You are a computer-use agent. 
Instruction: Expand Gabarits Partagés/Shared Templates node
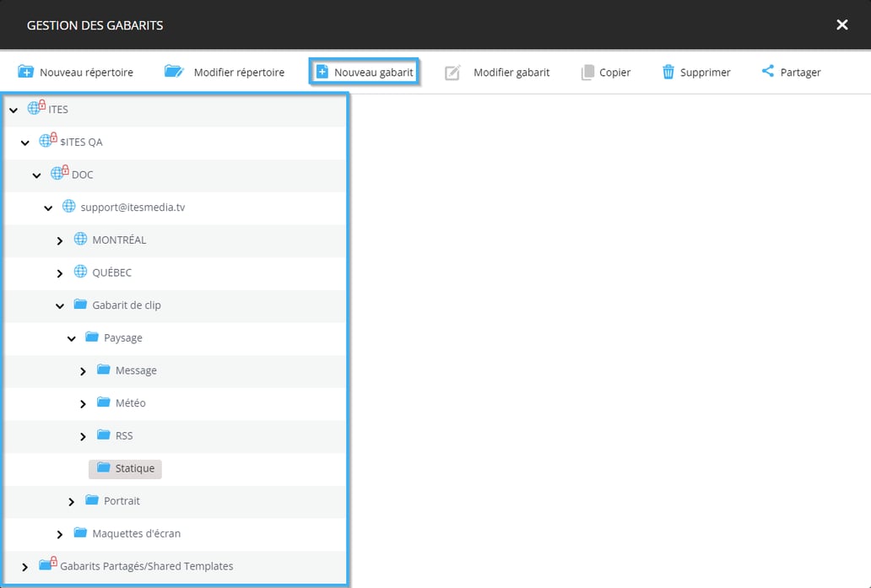click(24, 567)
